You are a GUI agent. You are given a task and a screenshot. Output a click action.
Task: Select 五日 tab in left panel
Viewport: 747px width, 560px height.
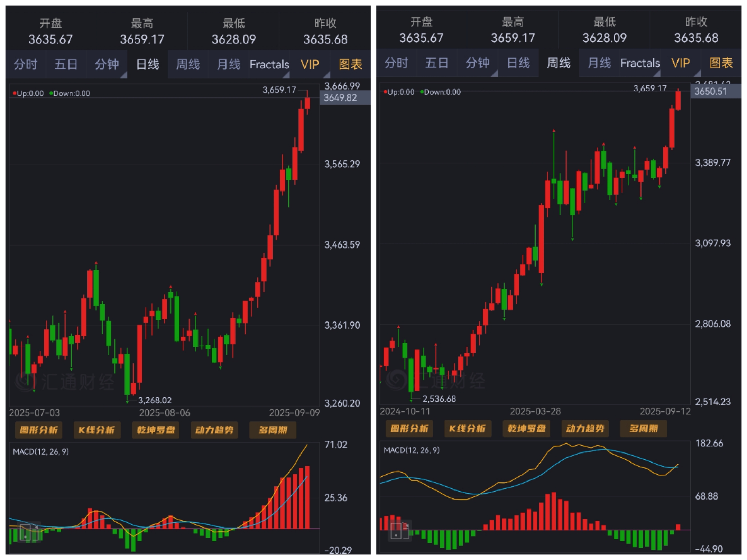coord(66,65)
